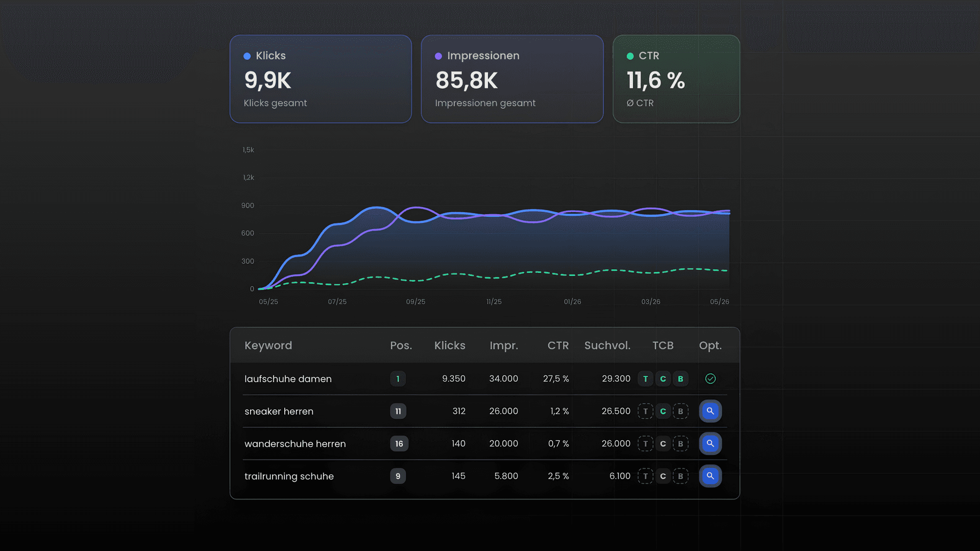This screenshot has height=551, width=980.
Task: Click the 9.350 clicks value
Action: (454, 379)
